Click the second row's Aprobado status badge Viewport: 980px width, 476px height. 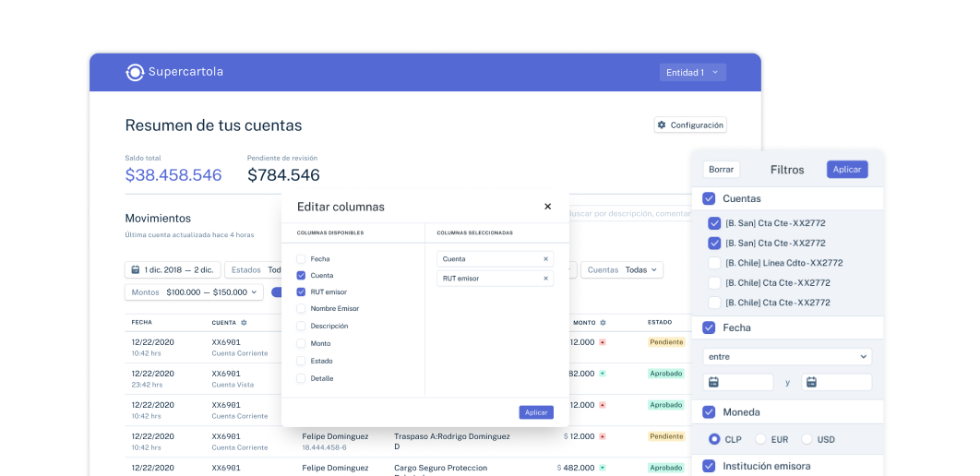tap(666, 374)
